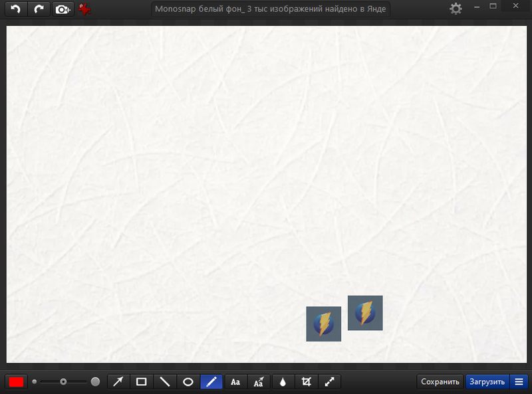Click the small dot for minimum thickness

[35, 382]
